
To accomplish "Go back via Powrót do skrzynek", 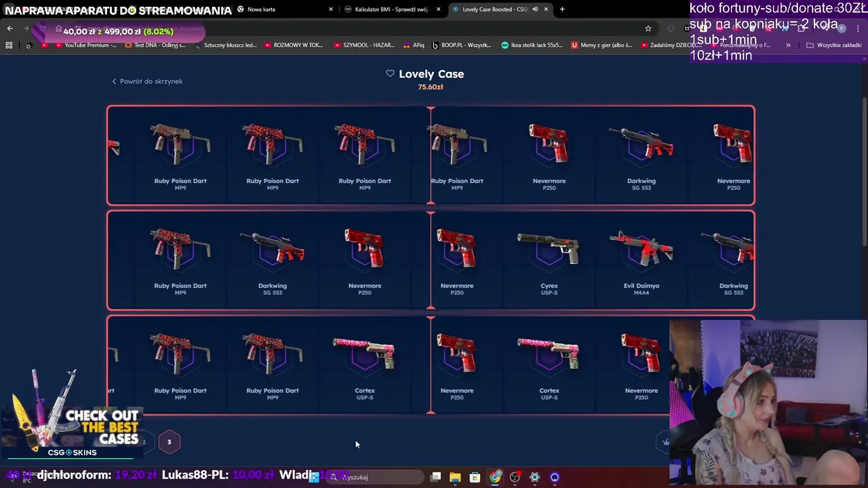I will coord(147,81).
